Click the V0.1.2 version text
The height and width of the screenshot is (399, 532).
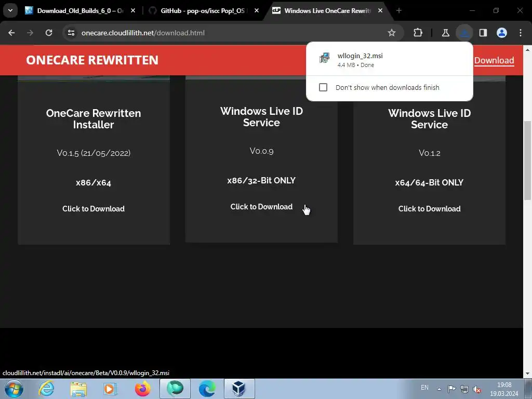coord(429,153)
